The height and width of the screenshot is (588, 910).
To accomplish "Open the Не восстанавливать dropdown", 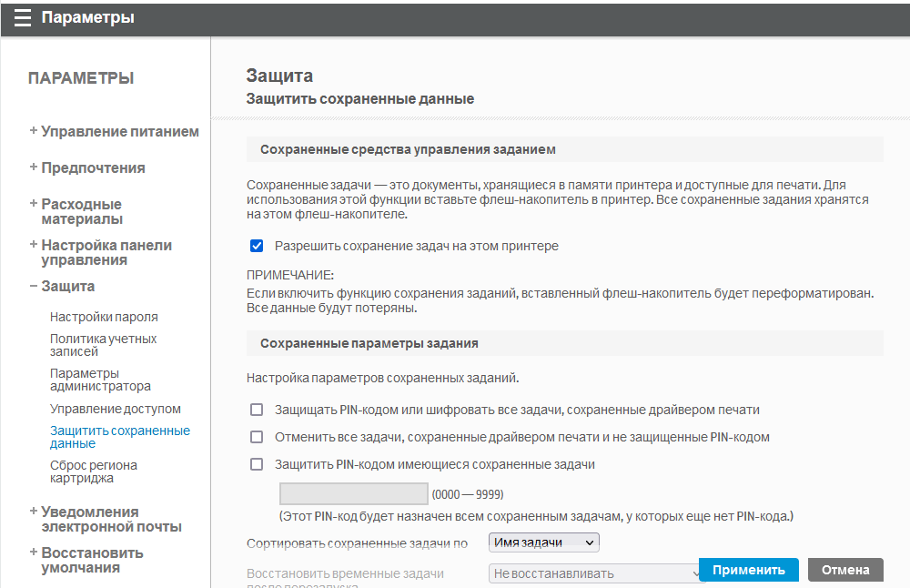I will coord(597,573).
